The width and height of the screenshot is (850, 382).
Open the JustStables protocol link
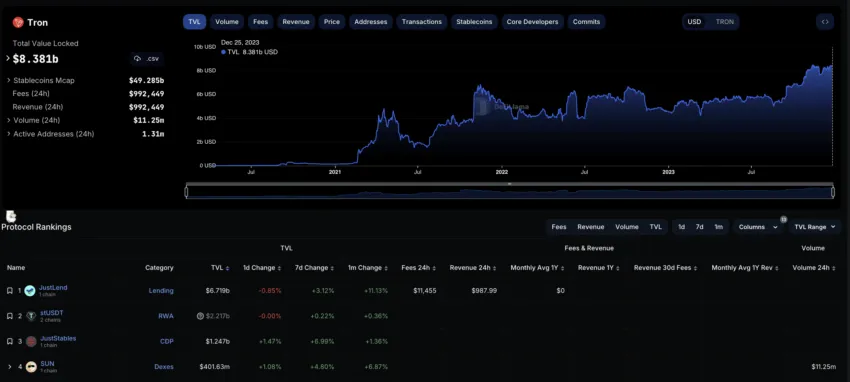point(58,338)
